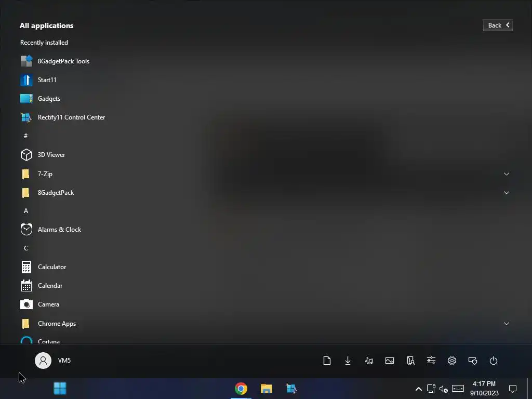Show hidden tray icons arrow
Image resolution: width=532 pixels, height=399 pixels.
[x=419, y=389]
